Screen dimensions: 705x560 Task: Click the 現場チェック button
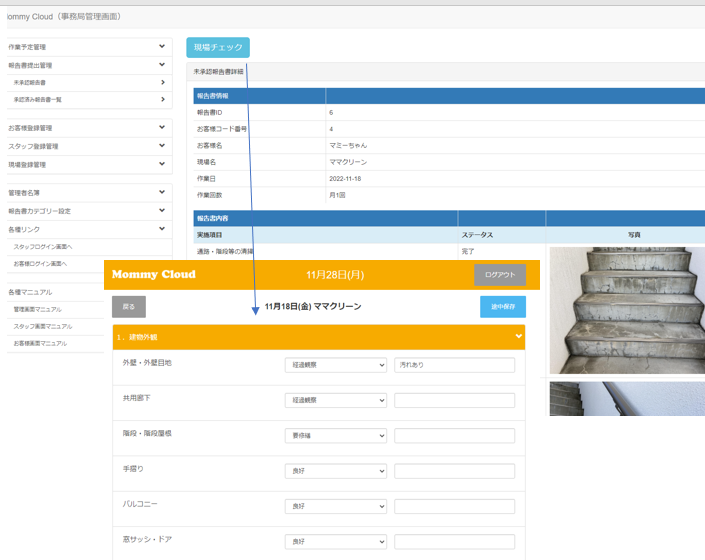click(x=217, y=47)
